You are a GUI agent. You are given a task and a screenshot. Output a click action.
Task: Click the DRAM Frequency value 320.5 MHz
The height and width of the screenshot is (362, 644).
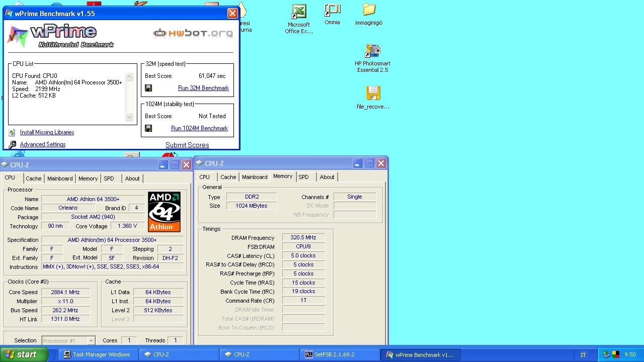point(303,237)
